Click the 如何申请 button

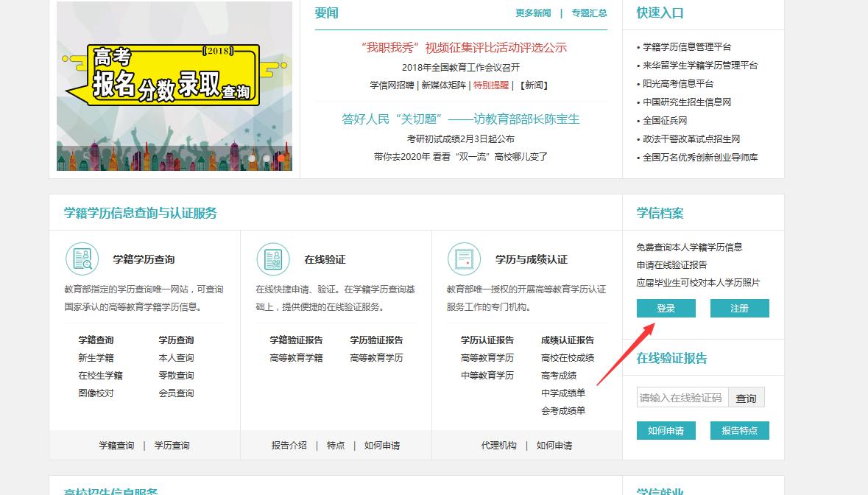click(665, 430)
